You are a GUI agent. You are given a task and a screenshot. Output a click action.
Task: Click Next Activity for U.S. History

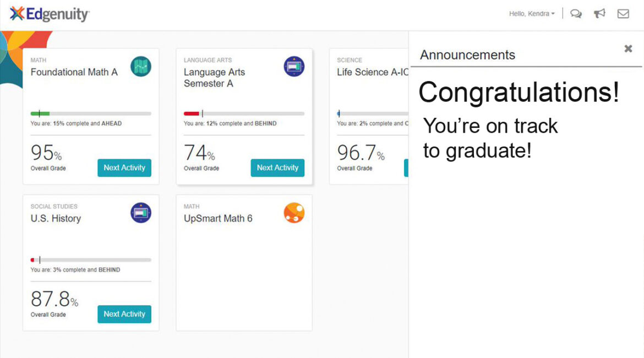pos(124,314)
